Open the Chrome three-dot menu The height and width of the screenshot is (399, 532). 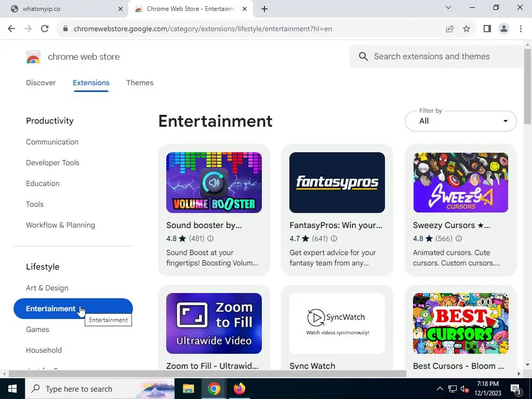[521, 29]
